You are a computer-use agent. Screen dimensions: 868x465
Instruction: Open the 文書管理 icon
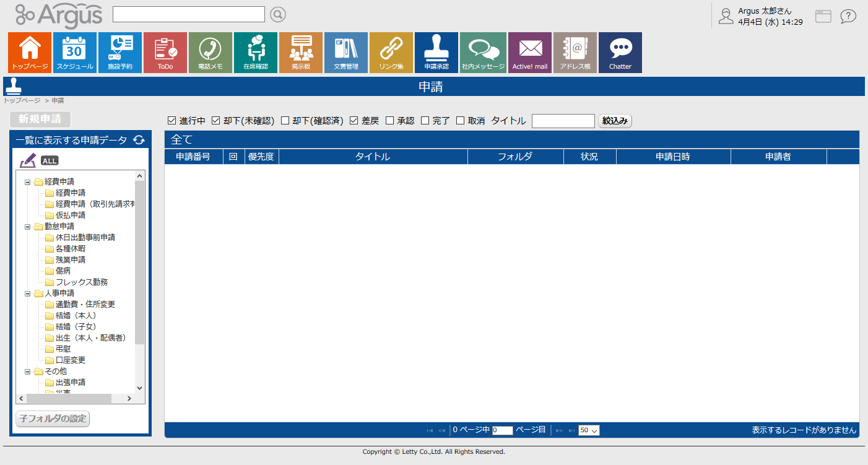[346, 53]
